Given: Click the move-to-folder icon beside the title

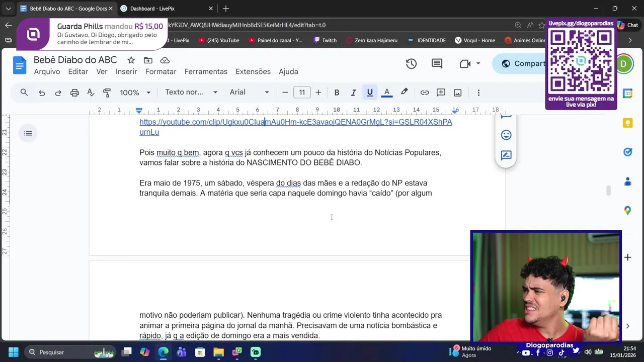Looking at the screenshot, I should pos(148,60).
